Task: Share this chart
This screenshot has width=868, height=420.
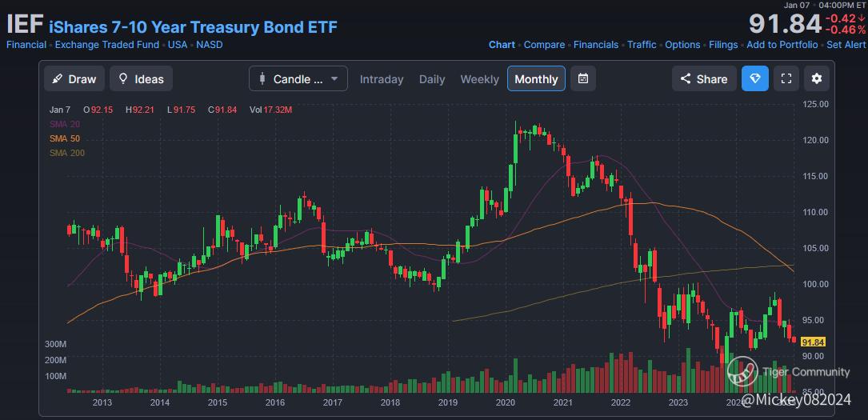Action: 704,79
